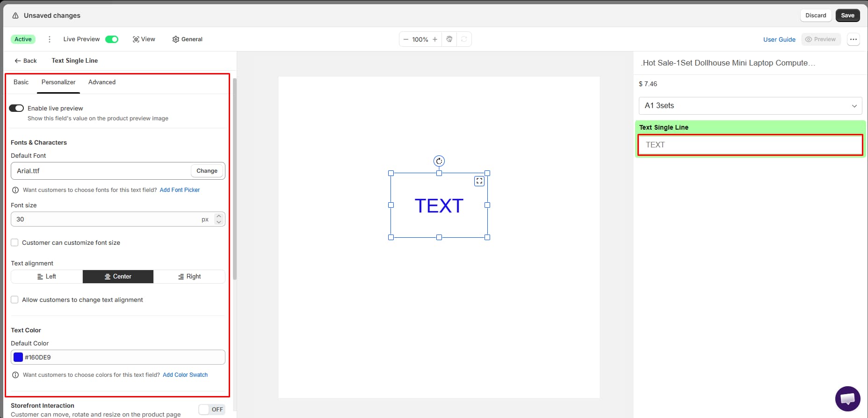Toggle the Live Preview switch

pyautogui.click(x=112, y=39)
